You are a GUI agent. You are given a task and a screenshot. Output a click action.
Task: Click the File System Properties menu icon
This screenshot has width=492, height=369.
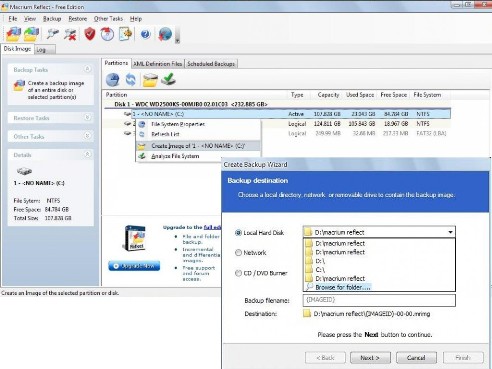click(142, 124)
